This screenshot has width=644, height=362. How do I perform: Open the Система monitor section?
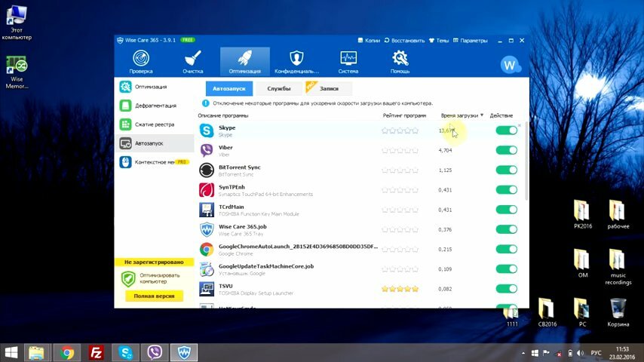[x=348, y=62]
